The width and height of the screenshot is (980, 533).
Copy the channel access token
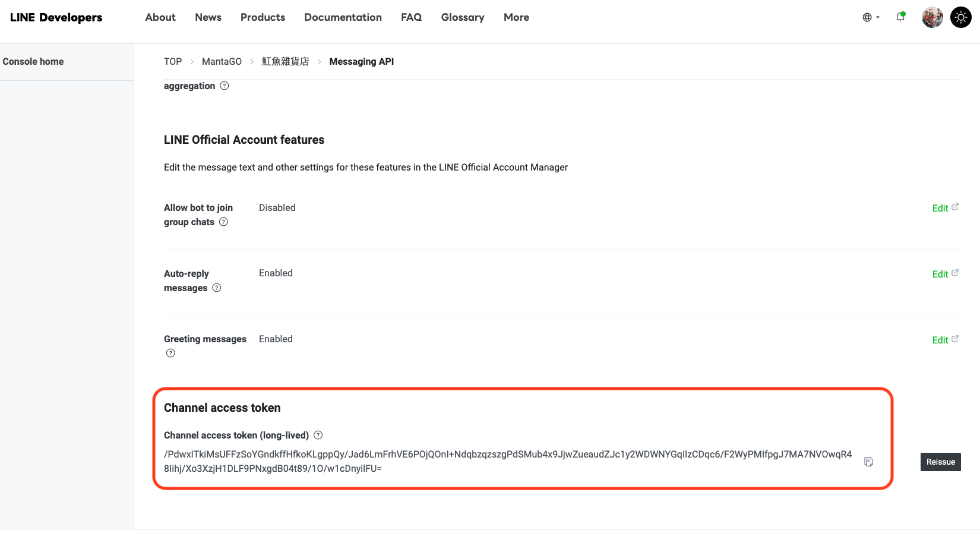(x=868, y=462)
